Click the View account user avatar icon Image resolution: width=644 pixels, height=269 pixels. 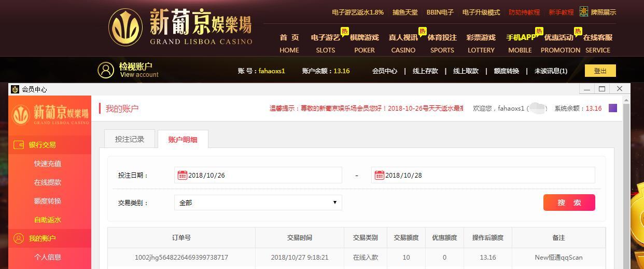pos(106,70)
